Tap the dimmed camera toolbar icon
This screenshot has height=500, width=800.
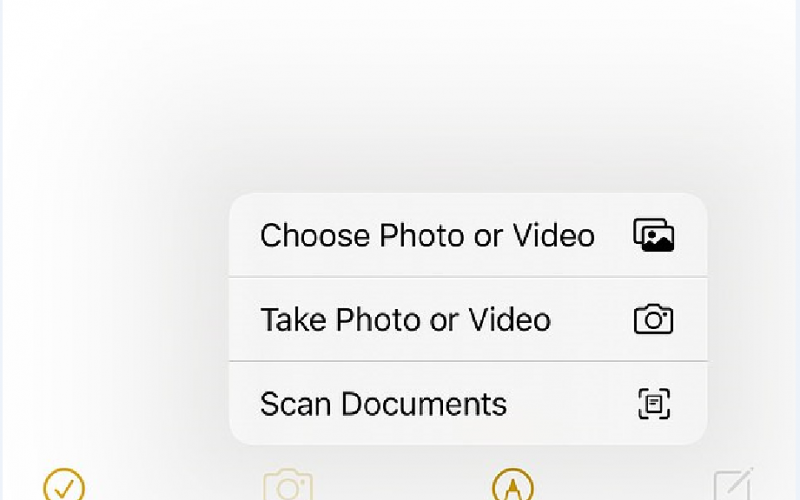coord(288,485)
